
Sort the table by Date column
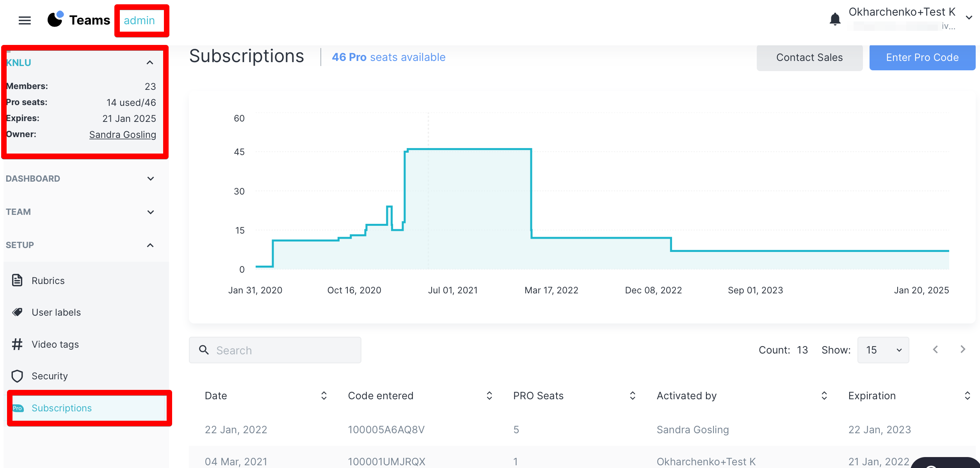[324, 395]
